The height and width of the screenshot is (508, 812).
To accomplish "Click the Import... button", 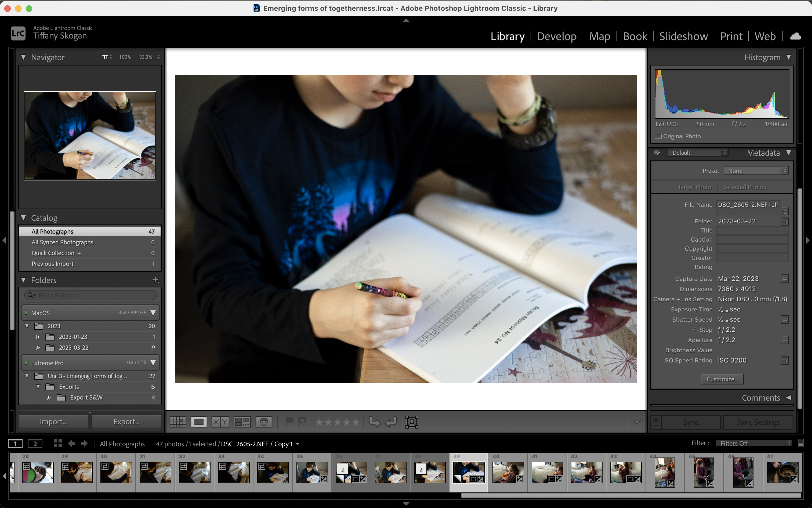I will (53, 422).
